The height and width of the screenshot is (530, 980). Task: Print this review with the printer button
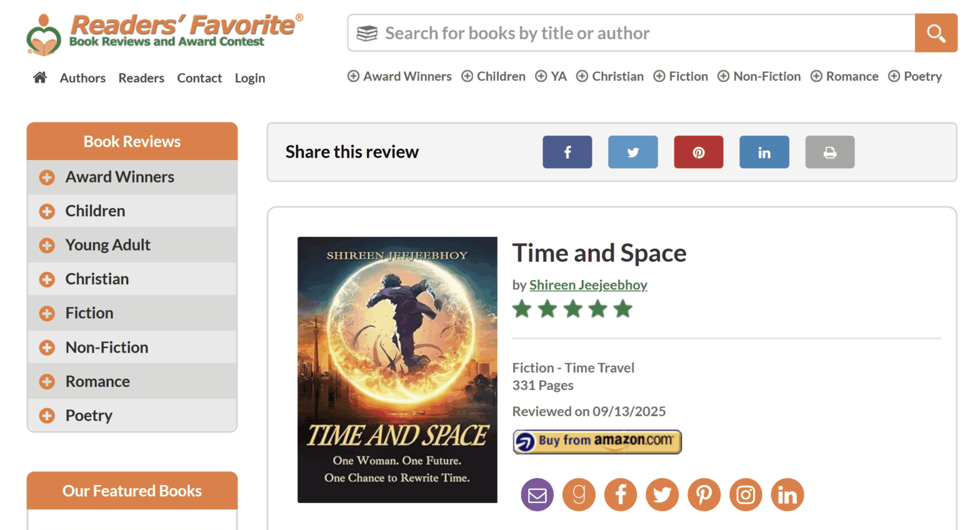tap(830, 152)
